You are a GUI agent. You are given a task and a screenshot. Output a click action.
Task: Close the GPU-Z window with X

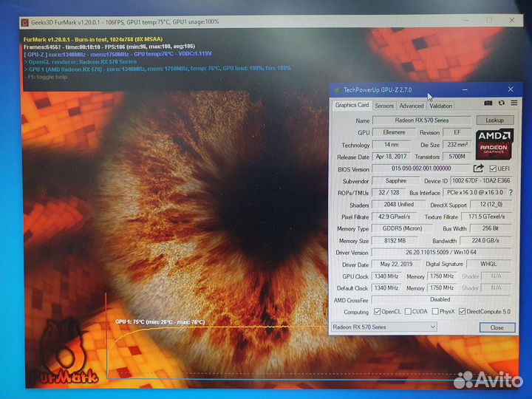tap(511, 89)
